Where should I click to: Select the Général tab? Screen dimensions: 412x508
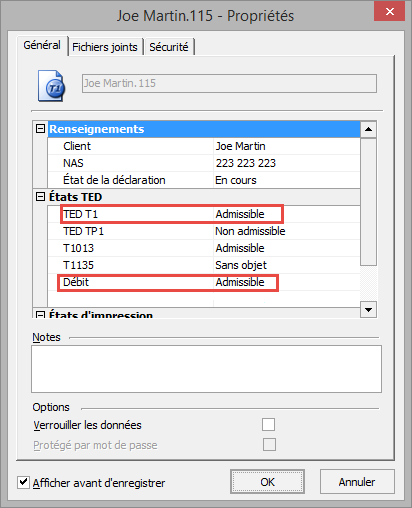coord(42,45)
